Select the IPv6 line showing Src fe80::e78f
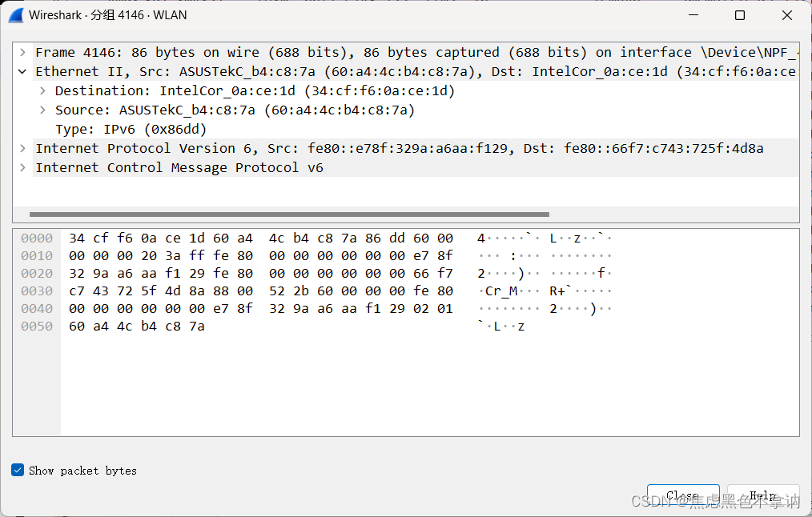The width and height of the screenshot is (812, 517). [320, 148]
